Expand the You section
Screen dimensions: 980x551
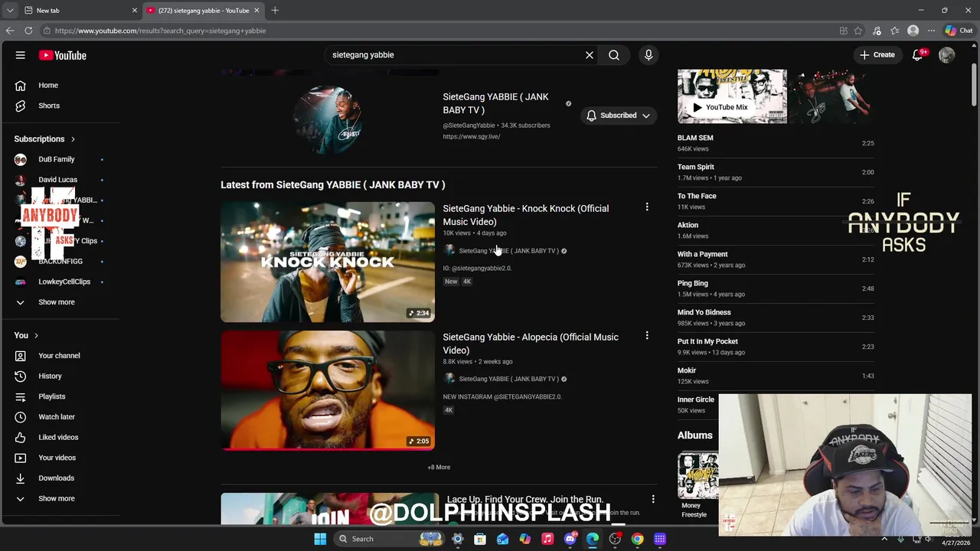(26, 335)
